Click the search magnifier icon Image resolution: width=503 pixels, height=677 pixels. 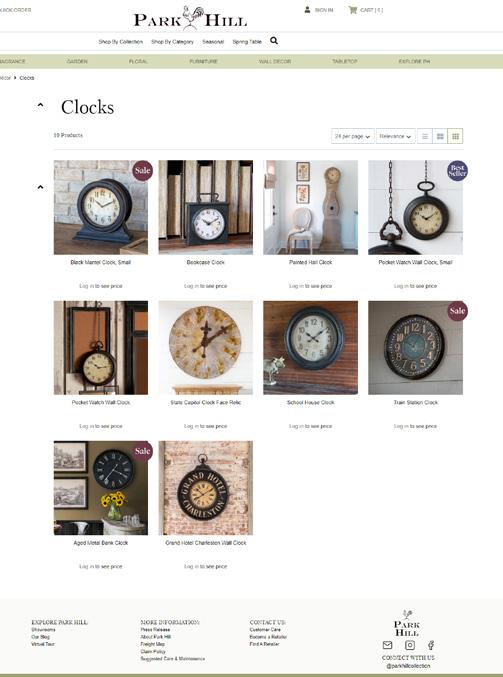(x=274, y=41)
